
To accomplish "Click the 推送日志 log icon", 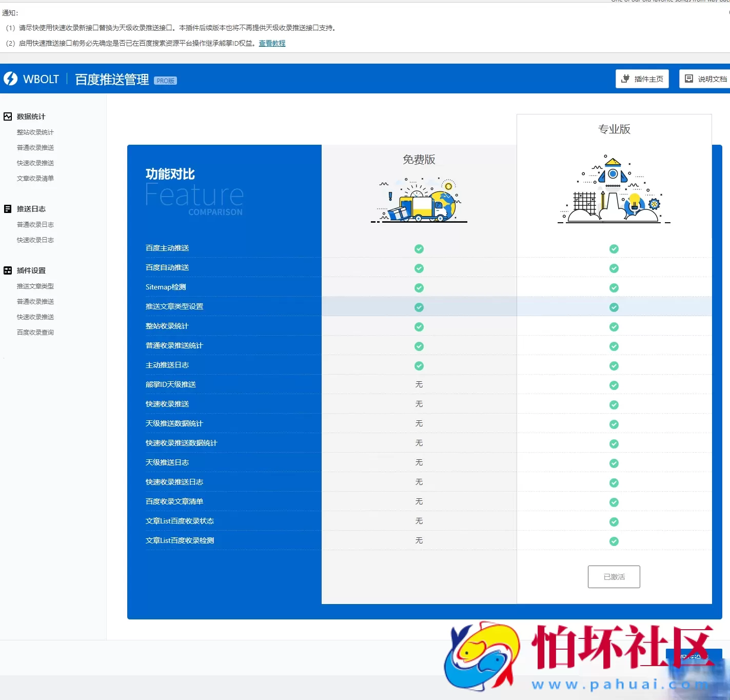I will click(7, 208).
